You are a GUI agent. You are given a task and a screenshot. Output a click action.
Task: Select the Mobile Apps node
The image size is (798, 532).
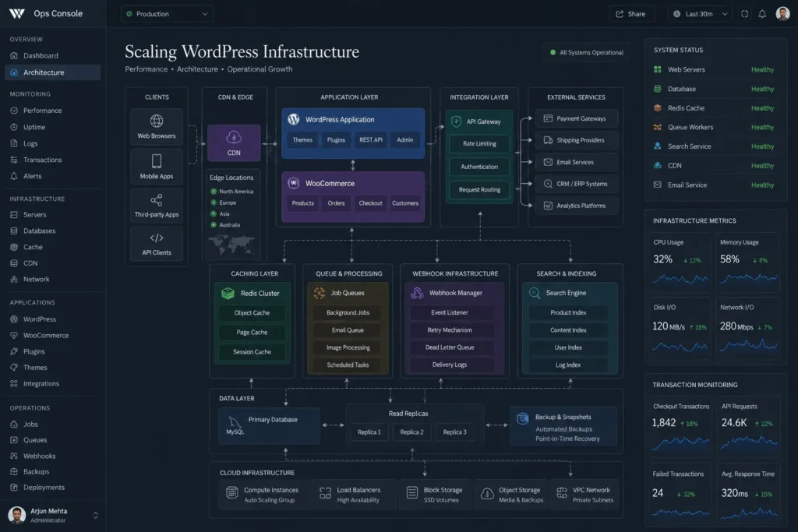tap(156, 167)
